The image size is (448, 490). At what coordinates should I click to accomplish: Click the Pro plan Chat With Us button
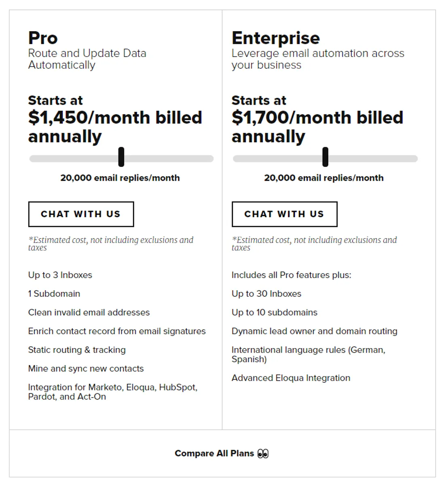(x=81, y=214)
